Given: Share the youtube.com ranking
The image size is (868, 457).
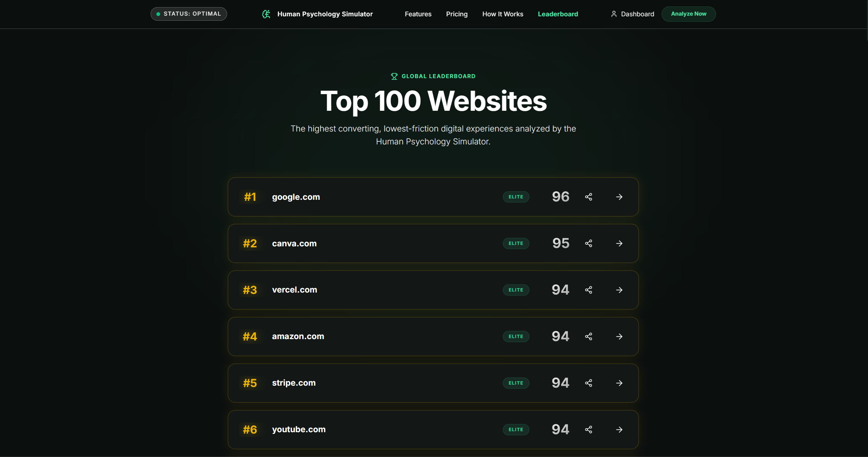Looking at the screenshot, I should pyautogui.click(x=589, y=429).
